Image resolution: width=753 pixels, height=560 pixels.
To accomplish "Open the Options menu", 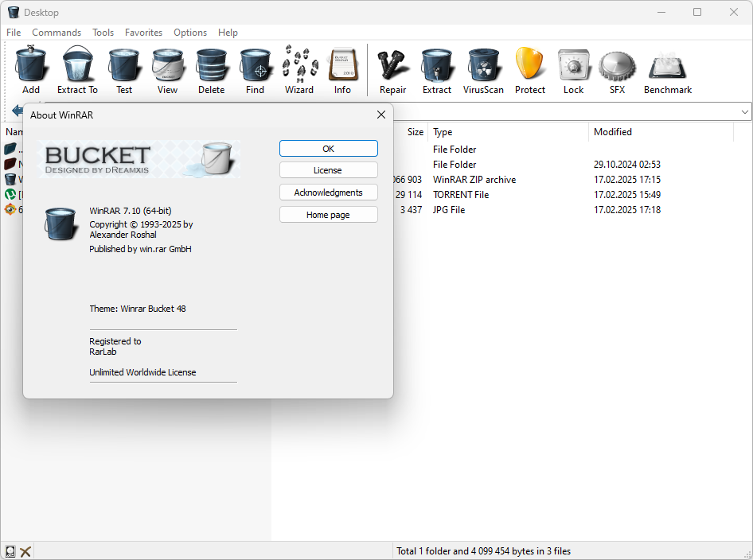I will click(190, 32).
